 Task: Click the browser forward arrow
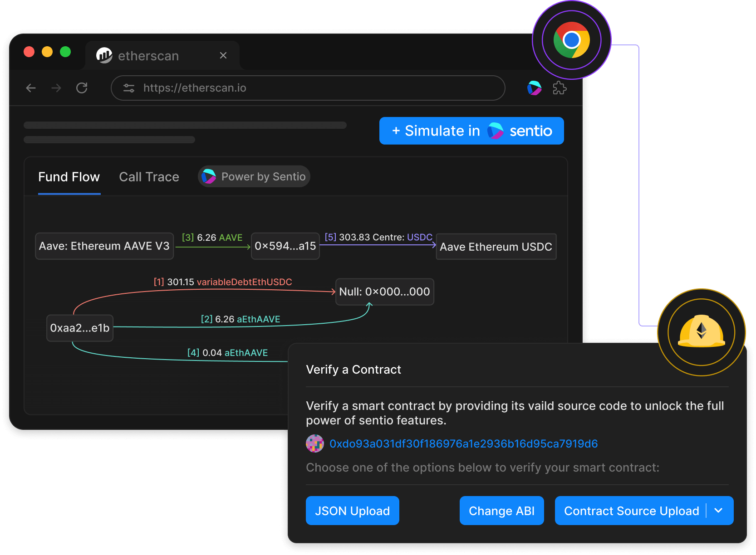tap(56, 88)
